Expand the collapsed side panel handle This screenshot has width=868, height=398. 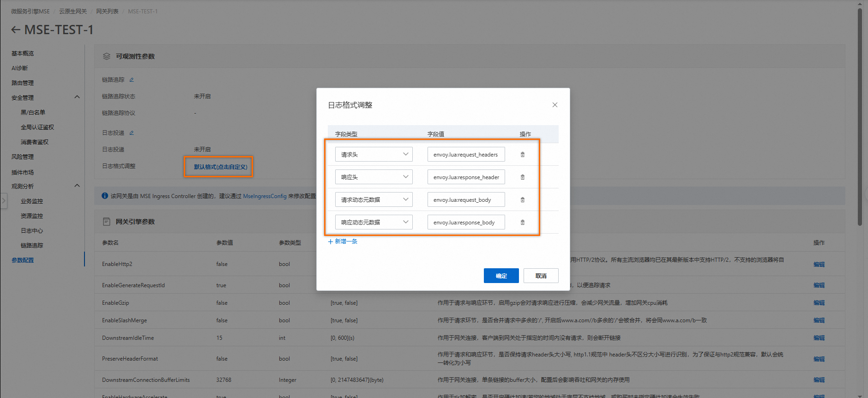point(4,201)
